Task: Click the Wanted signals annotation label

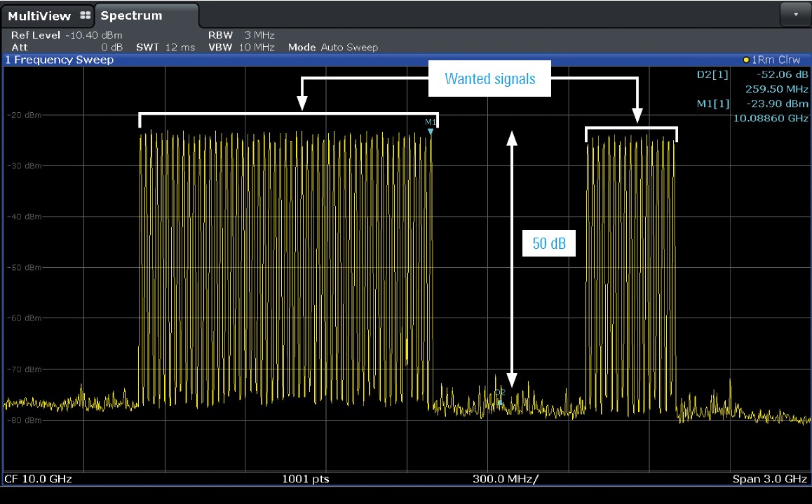Action: point(489,79)
